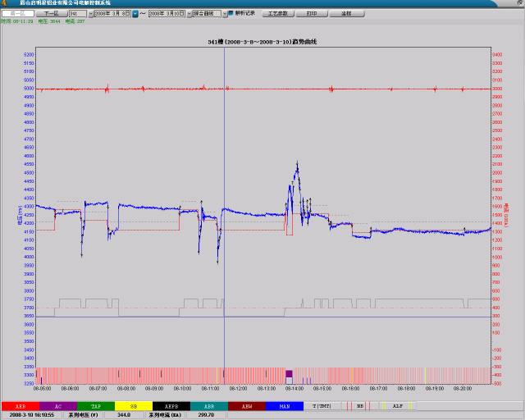Screen dimensions: 525x420
Task: Click the red AEB legend swatch
Action: pyautogui.click(x=19, y=406)
